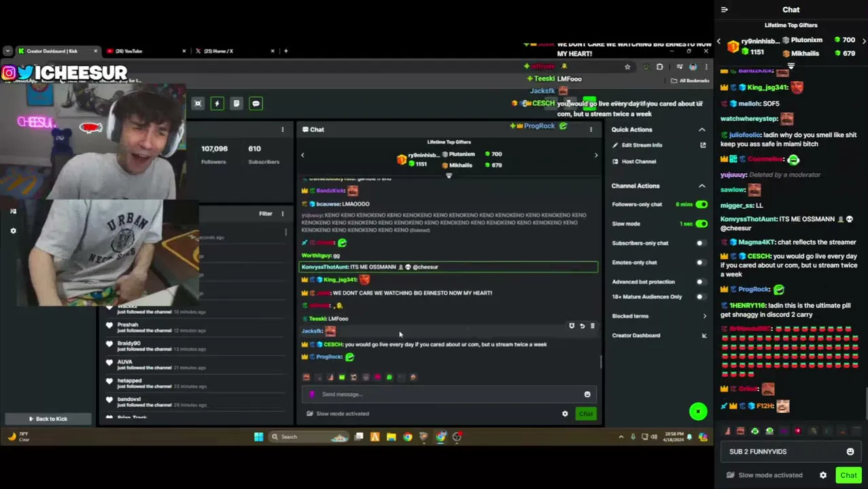Open the activity feed three-dot menu
This screenshot has width=868, height=489.
(283, 213)
